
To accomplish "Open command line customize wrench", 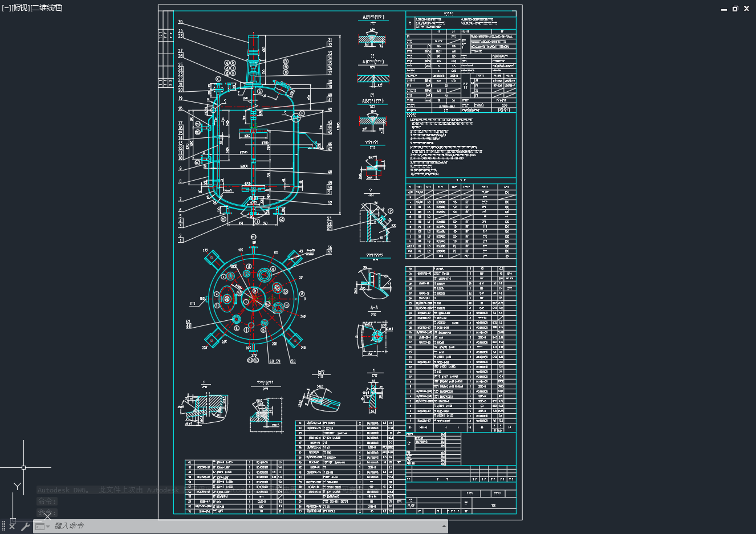I will 25,527.
